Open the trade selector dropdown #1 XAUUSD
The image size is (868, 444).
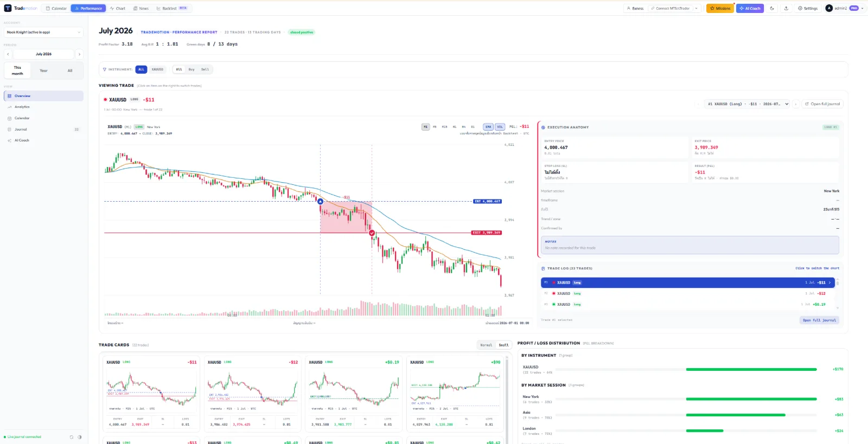pos(748,104)
